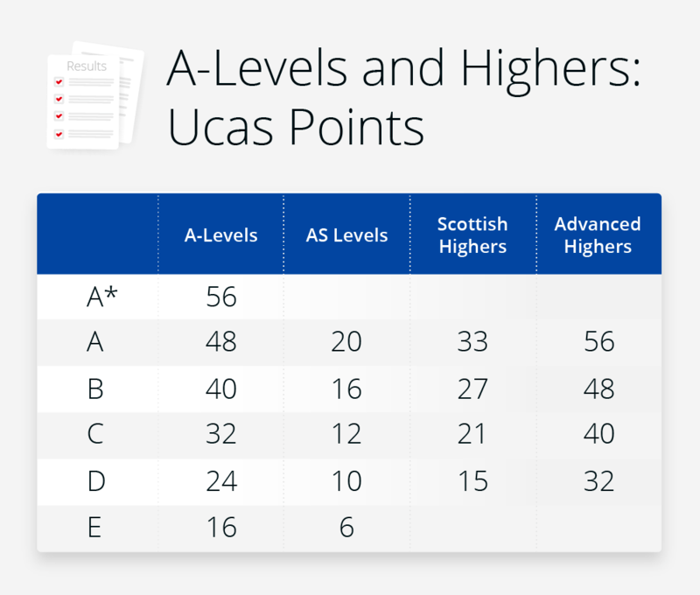This screenshot has width=700, height=595.
Task: Select the A-Levels A* value 56
Action: coord(221,297)
